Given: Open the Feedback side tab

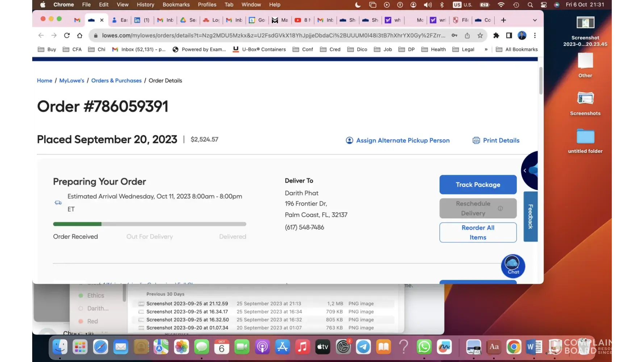Looking at the screenshot, I should [x=531, y=216].
